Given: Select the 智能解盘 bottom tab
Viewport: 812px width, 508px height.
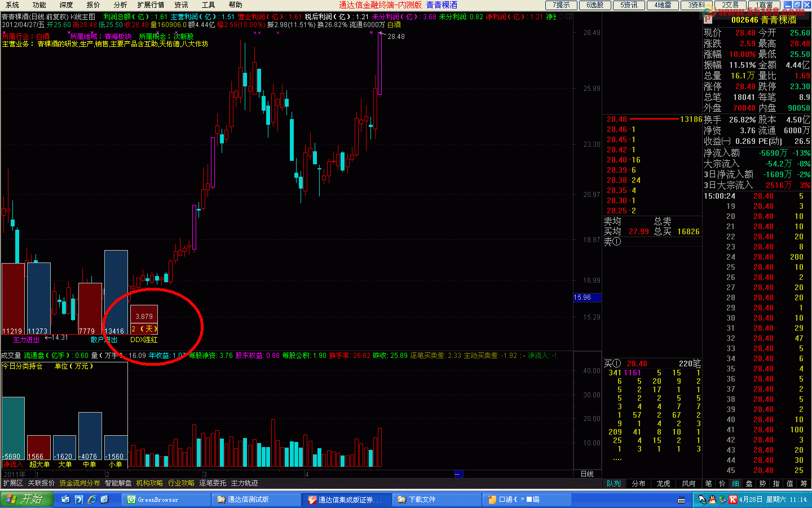Looking at the screenshot, I should tap(118, 483).
